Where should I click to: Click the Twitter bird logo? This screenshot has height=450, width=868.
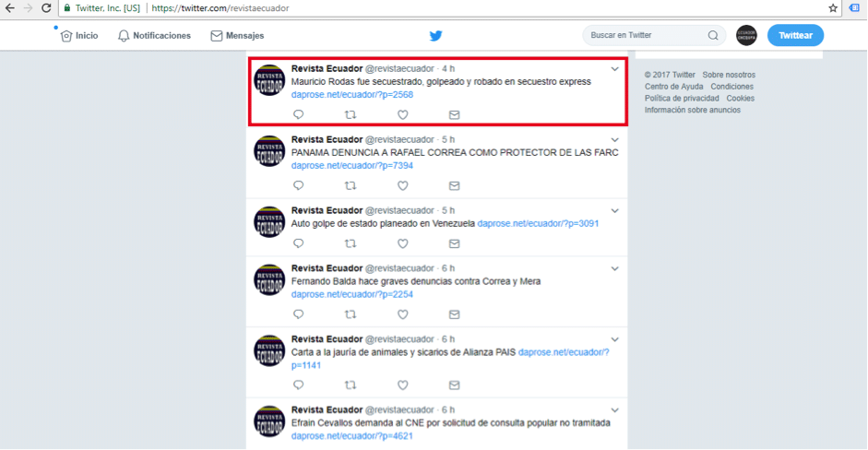pos(435,36)
